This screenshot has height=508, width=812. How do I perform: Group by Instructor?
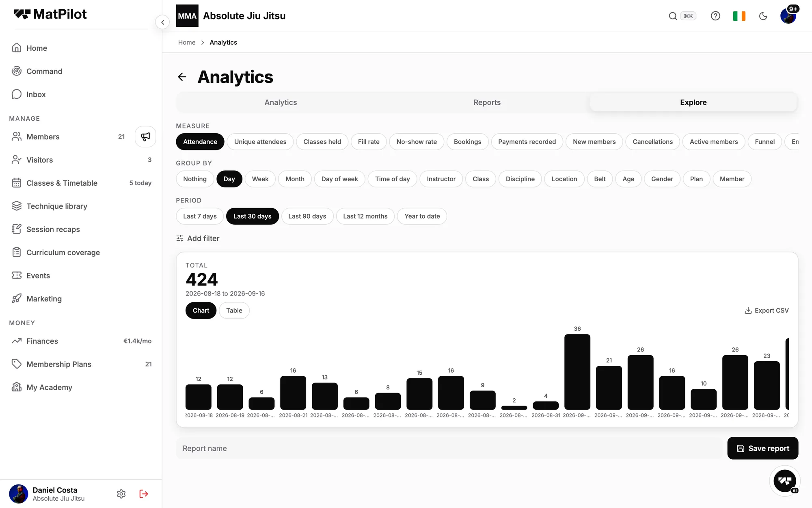point(441,179)
